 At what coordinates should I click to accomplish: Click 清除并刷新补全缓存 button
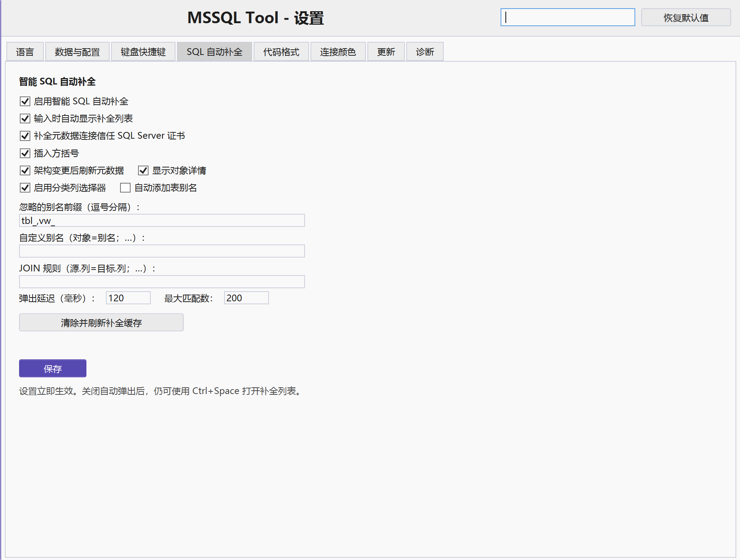[x=101, y=323]
